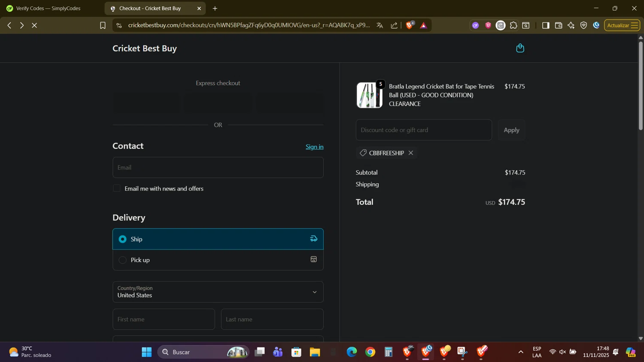
Task: Select the Ship delivery option
Action: [218, 239]
